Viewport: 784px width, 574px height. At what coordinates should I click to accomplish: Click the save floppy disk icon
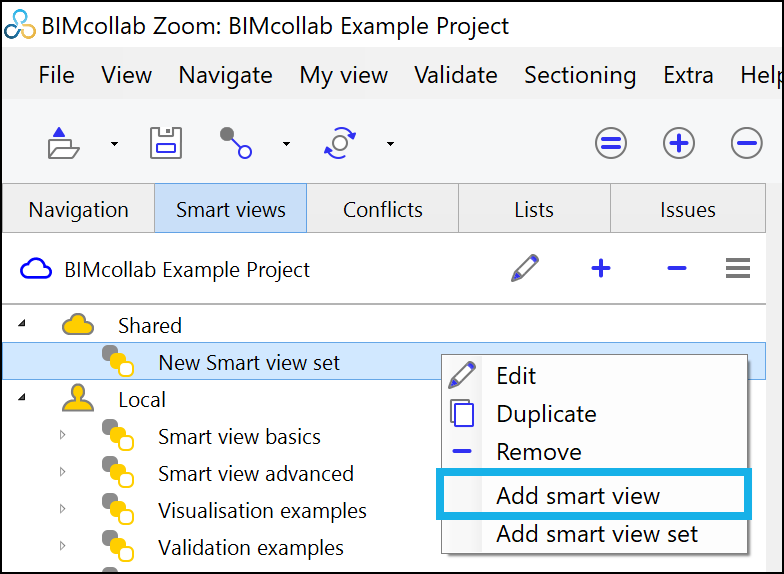click(x=166, y=143)
